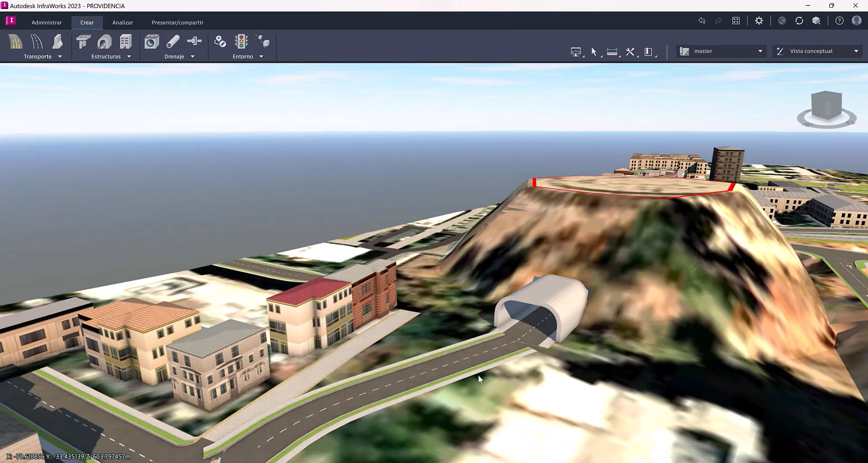Open the master proposal dropdown
The width and height of the screenshot is (868, 463).
tap(759, 51)
